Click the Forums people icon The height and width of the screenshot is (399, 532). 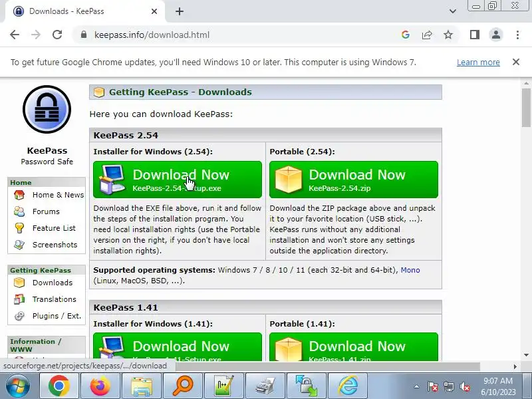[x=19, y=211]
